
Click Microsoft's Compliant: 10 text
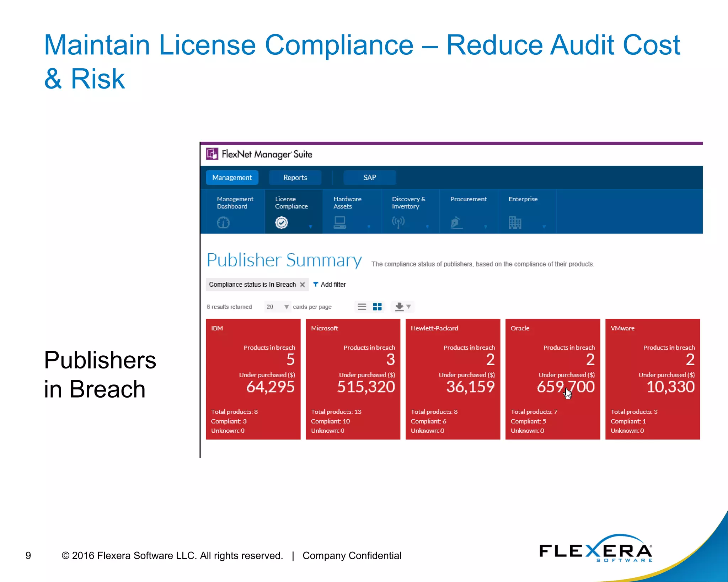[x=330, y=421]
